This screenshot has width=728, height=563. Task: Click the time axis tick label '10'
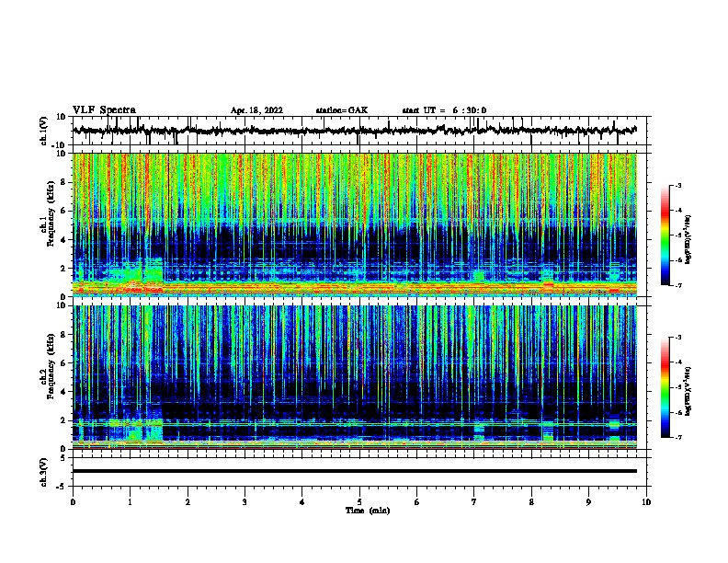(x=646, y=502)
